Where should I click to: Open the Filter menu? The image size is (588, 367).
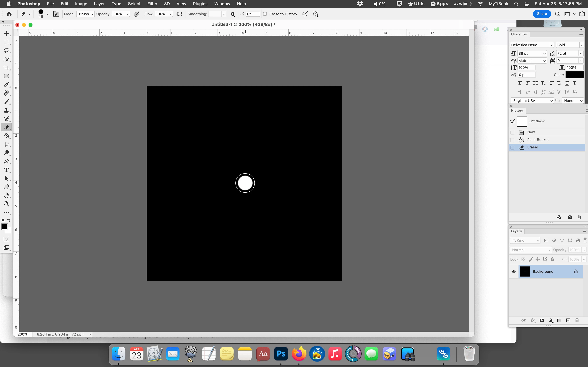tap(152, 4)
